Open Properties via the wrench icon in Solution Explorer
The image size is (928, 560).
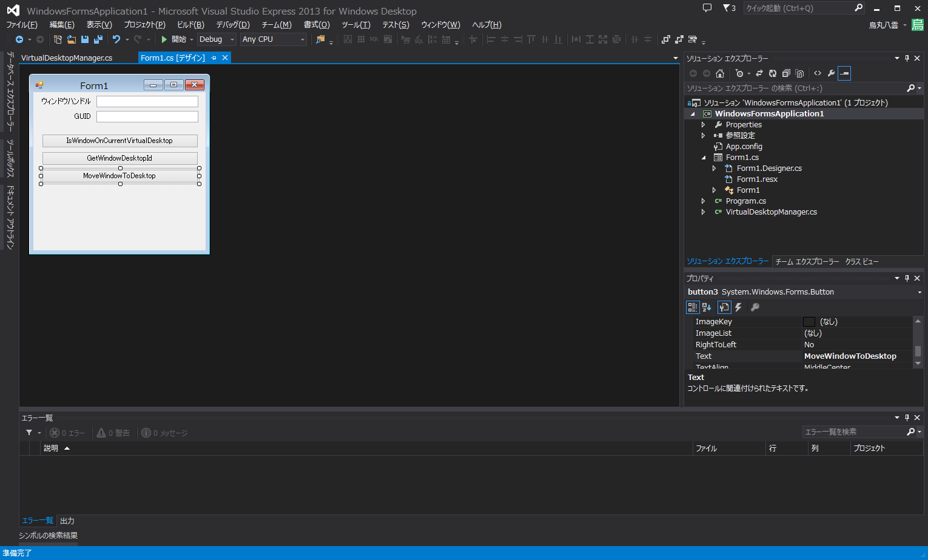tap(831, 73)
